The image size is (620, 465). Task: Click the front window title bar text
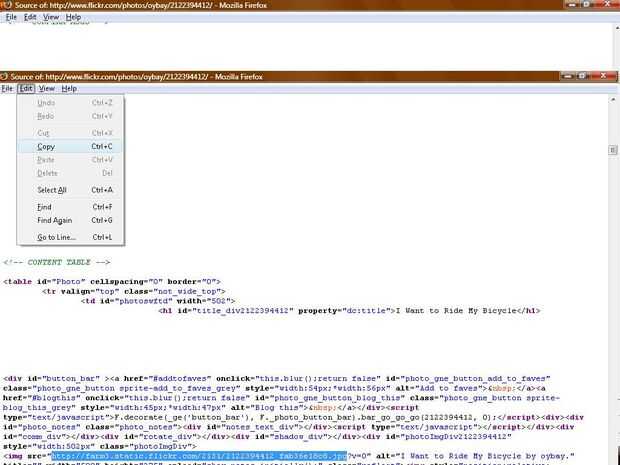pos(136,77)
